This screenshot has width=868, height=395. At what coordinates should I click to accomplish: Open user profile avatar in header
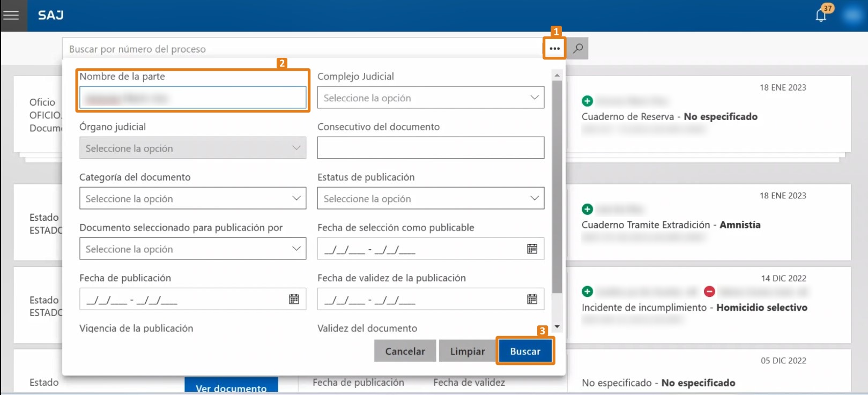852,15
